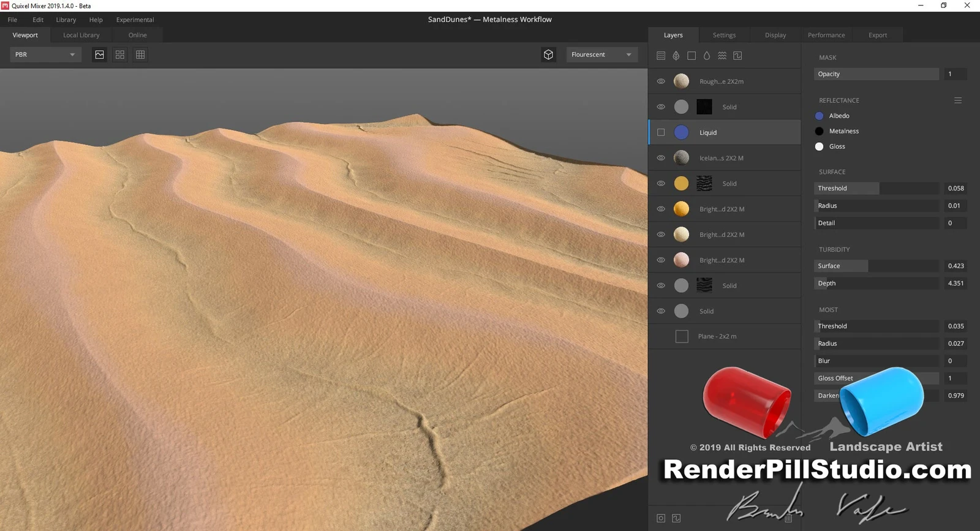Open the Metalness color swatch
This screenshot has height=531, width=980.
820,131
